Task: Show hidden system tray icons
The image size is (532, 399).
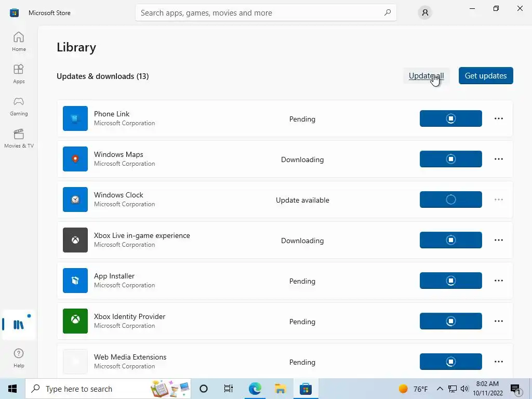Action: pyautogui.click(x=440, y=389)
